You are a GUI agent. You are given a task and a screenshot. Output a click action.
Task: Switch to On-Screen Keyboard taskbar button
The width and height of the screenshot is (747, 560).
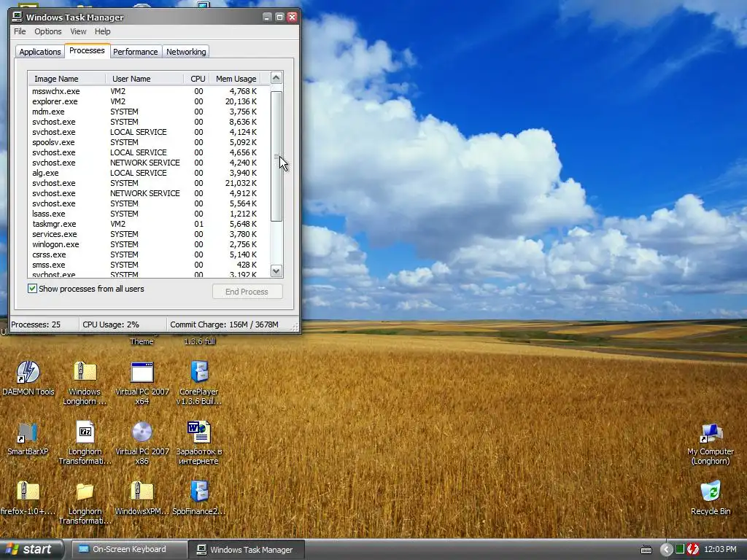(129, 550)
